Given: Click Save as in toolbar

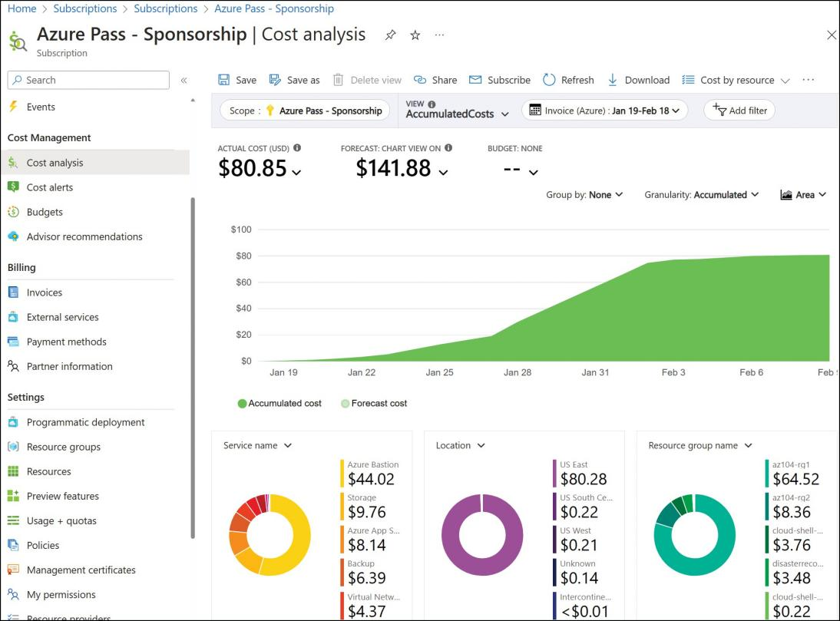Looking at the screenshot, I should click(294, 80).
